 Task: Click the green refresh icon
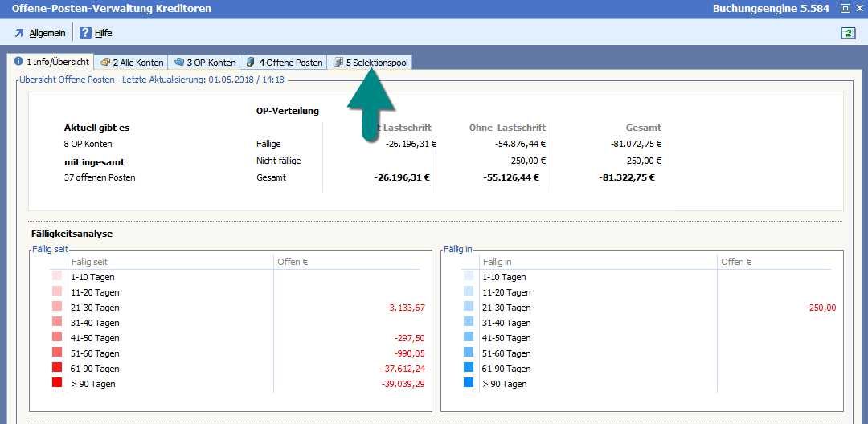point(848,33)
